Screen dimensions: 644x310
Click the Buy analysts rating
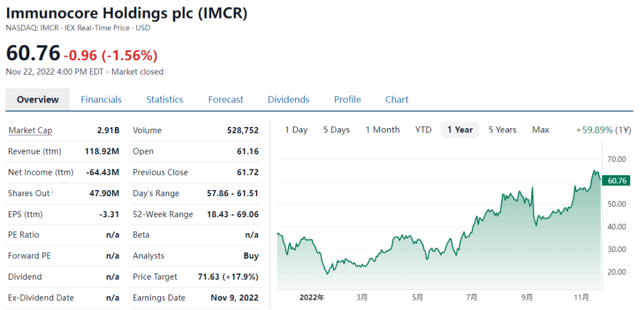click(x=251, y=256)
